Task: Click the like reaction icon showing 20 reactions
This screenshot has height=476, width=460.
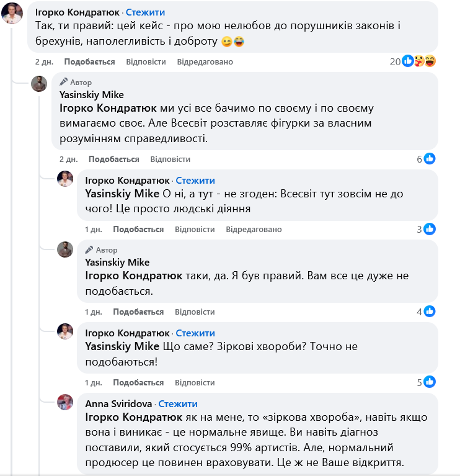Action: (408, 61)
